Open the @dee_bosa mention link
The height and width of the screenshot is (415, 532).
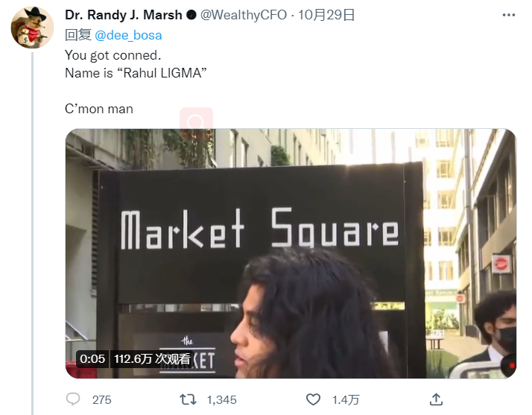(x=128, y=35)
